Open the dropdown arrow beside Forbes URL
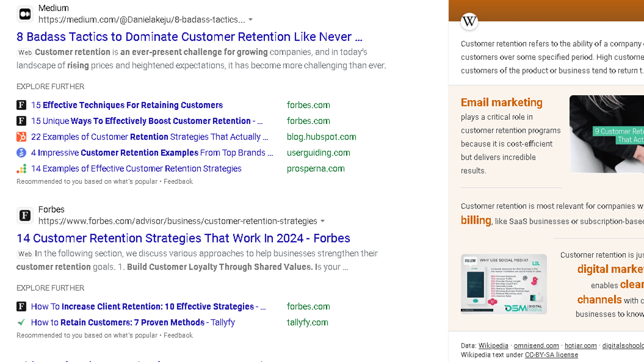 322,221
